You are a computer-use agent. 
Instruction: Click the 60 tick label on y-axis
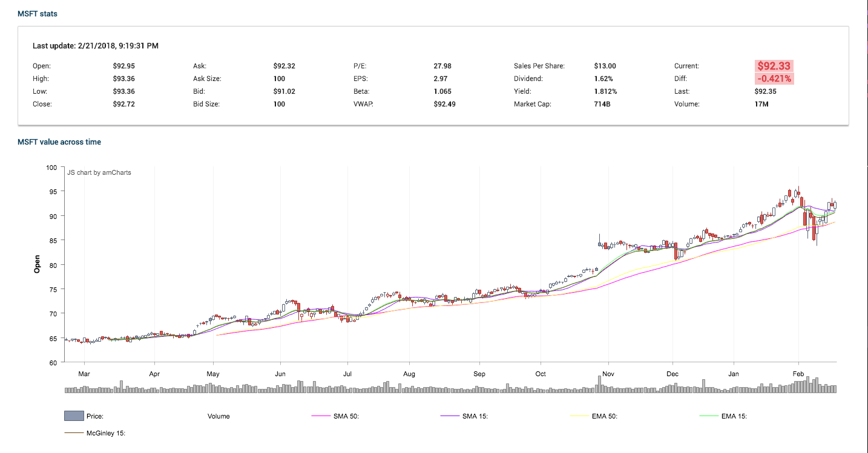[x=53, y=362]
